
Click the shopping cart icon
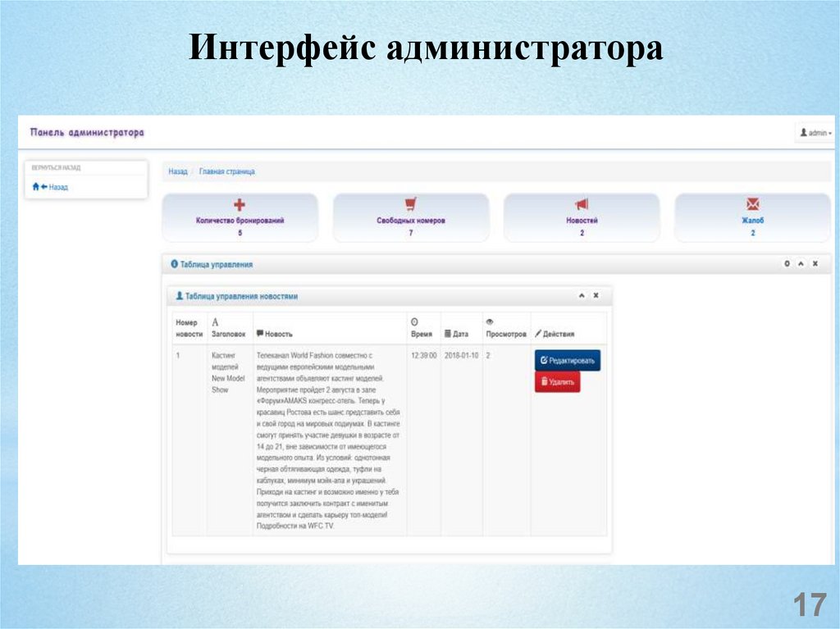410,204
